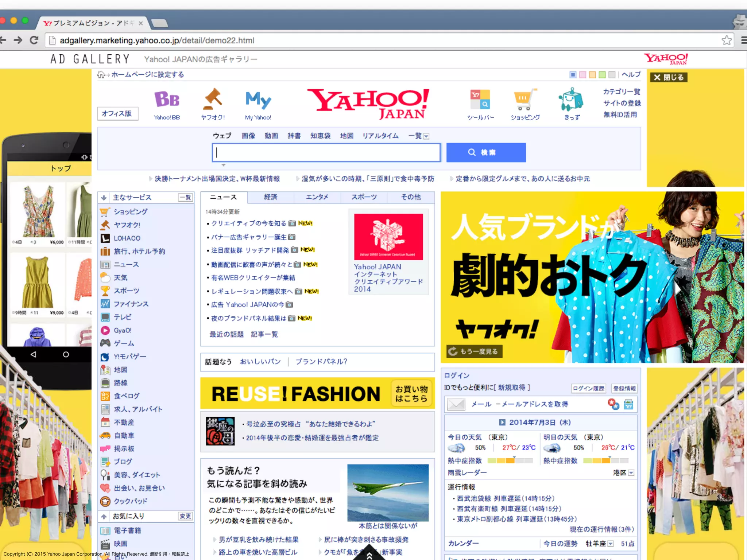Switch to the スポーツ news tab
Screen dimensions: 747x560
click(364, 197)
